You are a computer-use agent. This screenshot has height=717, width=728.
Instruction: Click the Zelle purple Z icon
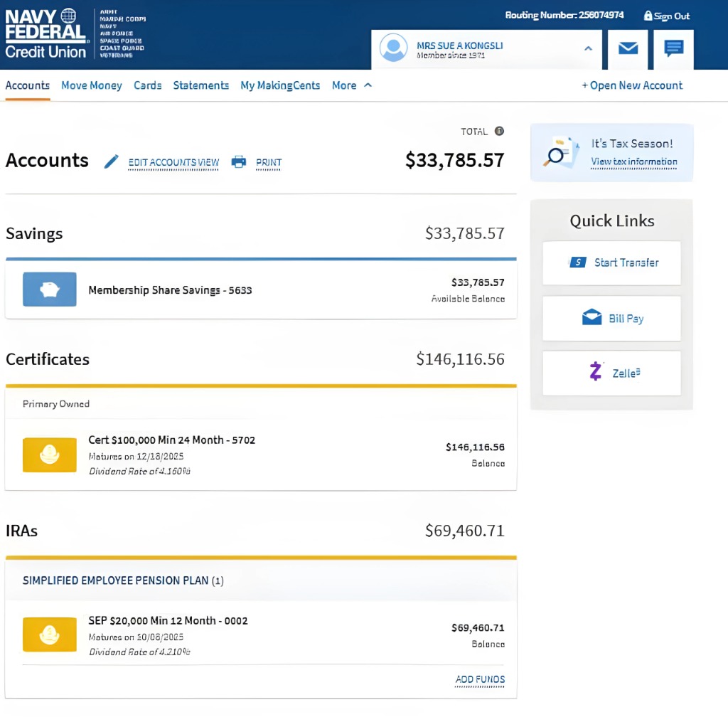click(595, 372)
